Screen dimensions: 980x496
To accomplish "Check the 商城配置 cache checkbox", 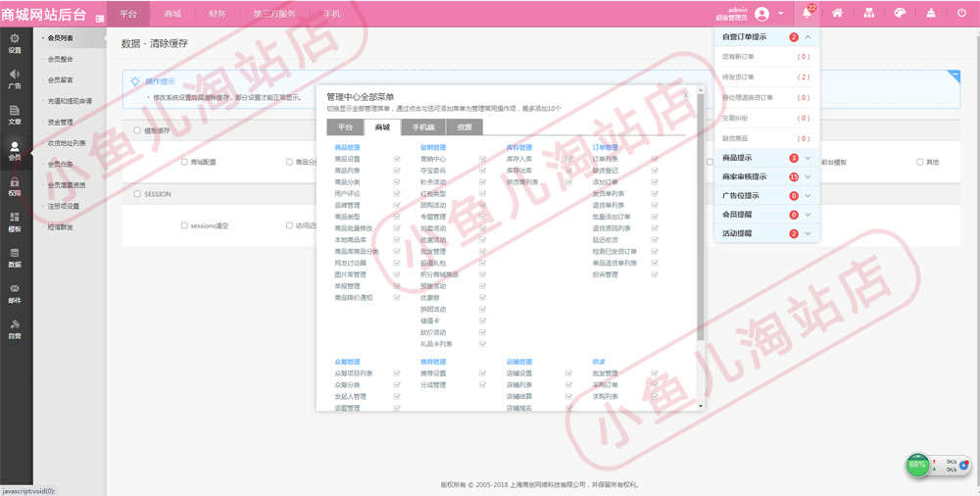I will 184,162.
